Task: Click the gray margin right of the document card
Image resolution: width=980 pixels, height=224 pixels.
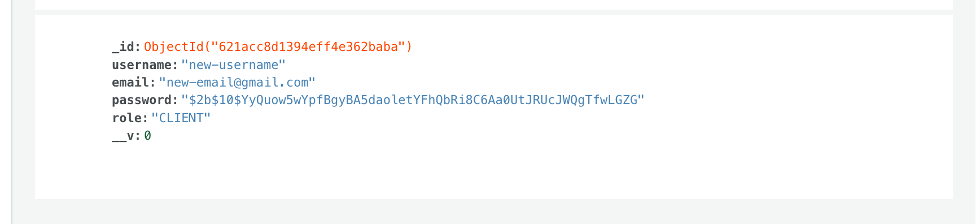Action: (966, 107)
